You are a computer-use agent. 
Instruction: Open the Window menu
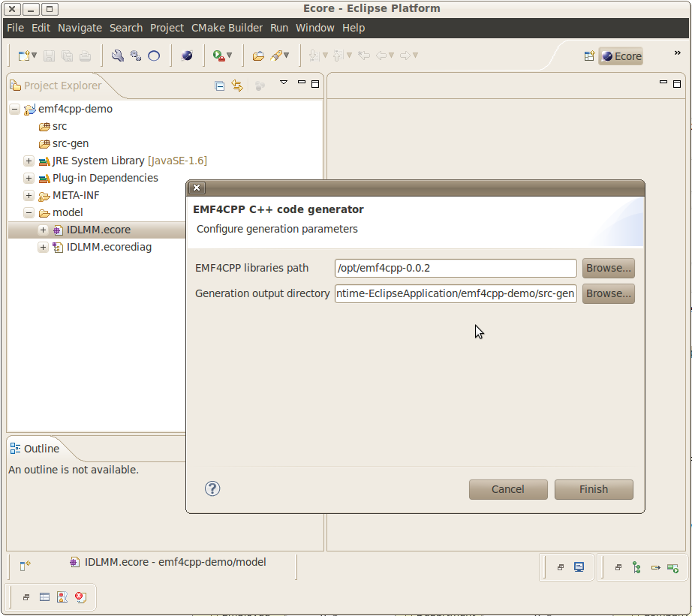[315, 28]
